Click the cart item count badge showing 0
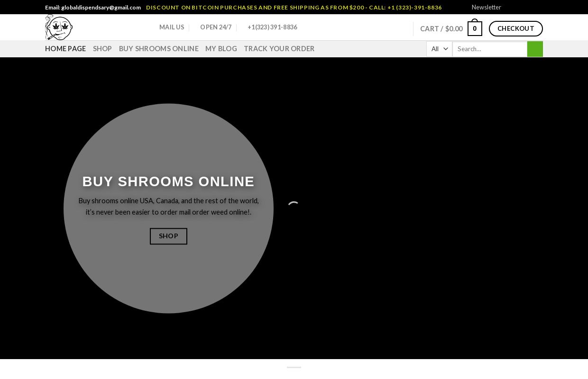The width and height of the screenshot is (588, 379). [x=475, y=27]
